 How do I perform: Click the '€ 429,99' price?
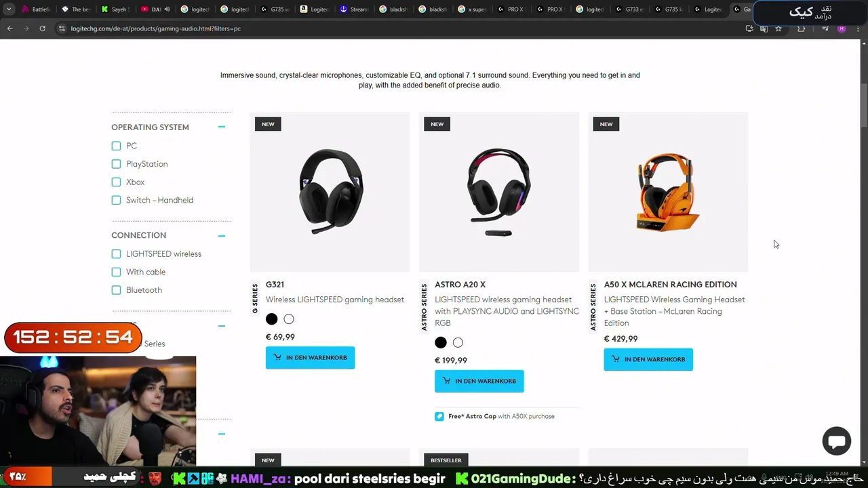point(620,339)
